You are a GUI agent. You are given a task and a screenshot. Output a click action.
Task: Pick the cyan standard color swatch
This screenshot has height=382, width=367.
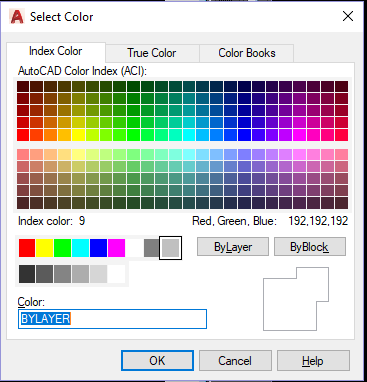click(81, 248)
